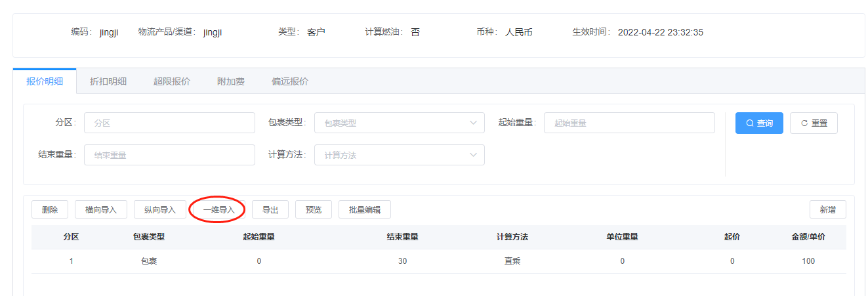
Task: Click the 分区 input field
Action: [x=169, y=123]
